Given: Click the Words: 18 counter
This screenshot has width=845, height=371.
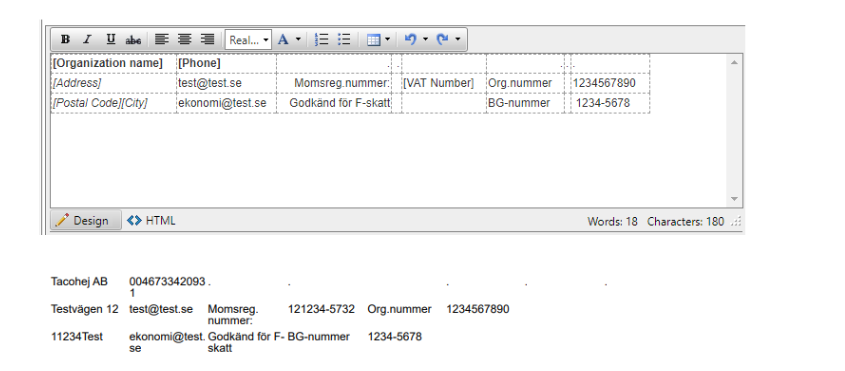Looking at the screenshot, I should coord(612,221).
